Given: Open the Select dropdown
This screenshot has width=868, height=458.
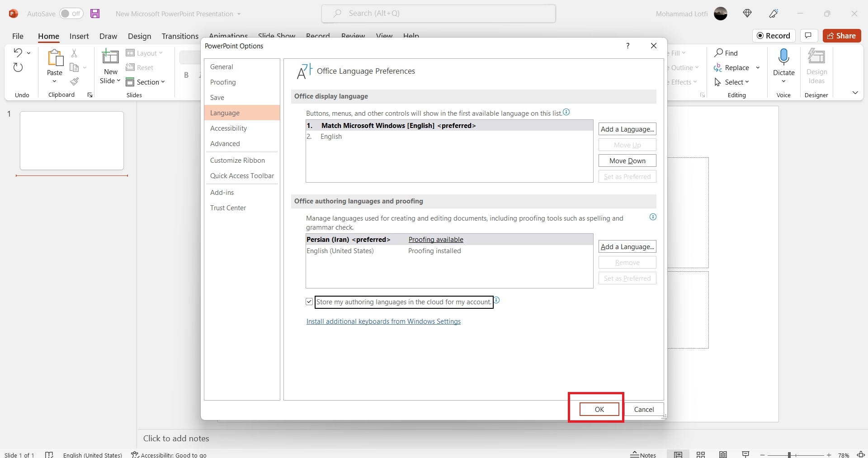Looking at the screenshot, I should 731,82.
